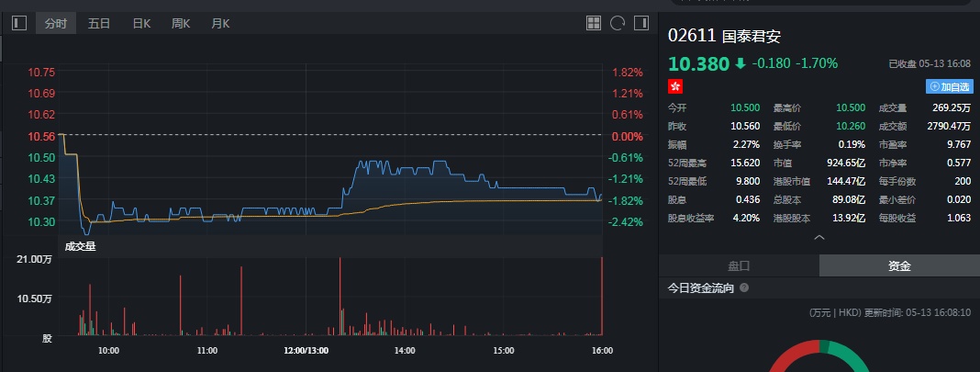The height and width of the screenshot is (372, 980).
Task: Click the info icon beside 今日资金流向
Action: [x=744, y=287]
